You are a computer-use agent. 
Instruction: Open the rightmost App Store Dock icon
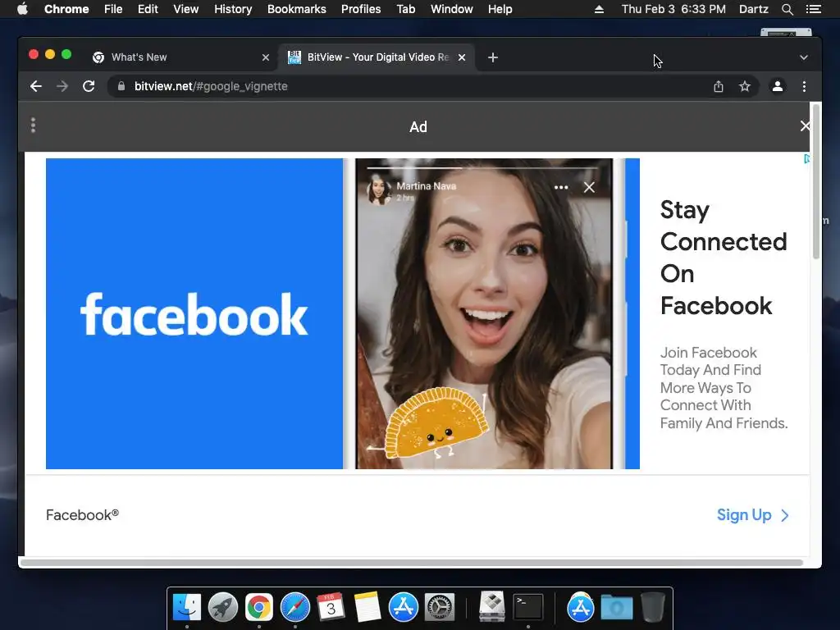pos(580,608)
